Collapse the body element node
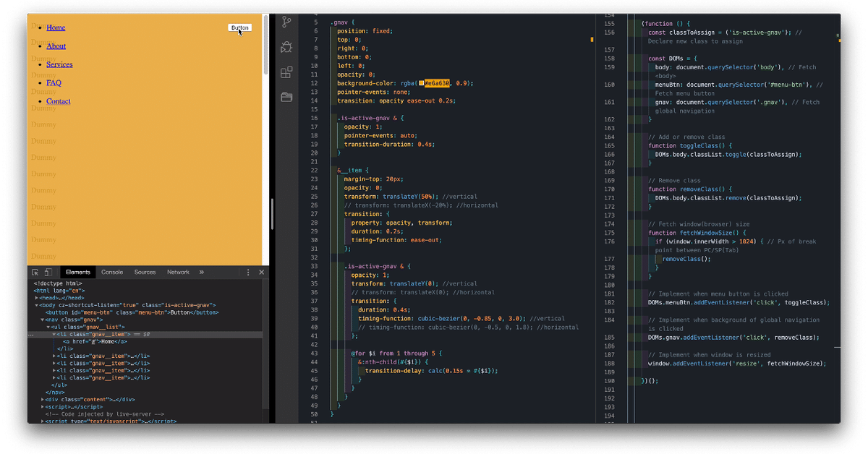This screenshot has width=868, height=454. tap(37, 305)
